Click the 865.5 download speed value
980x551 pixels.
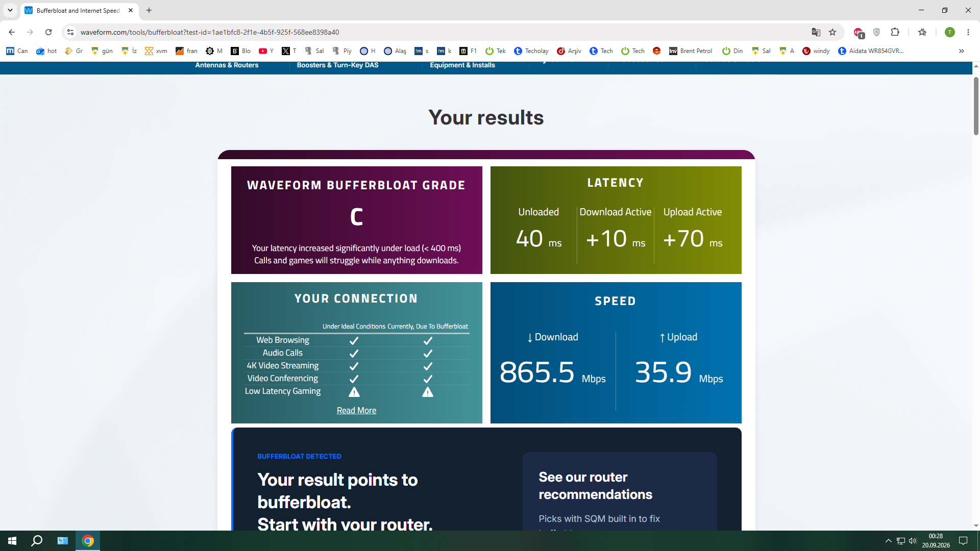(537, 372)
